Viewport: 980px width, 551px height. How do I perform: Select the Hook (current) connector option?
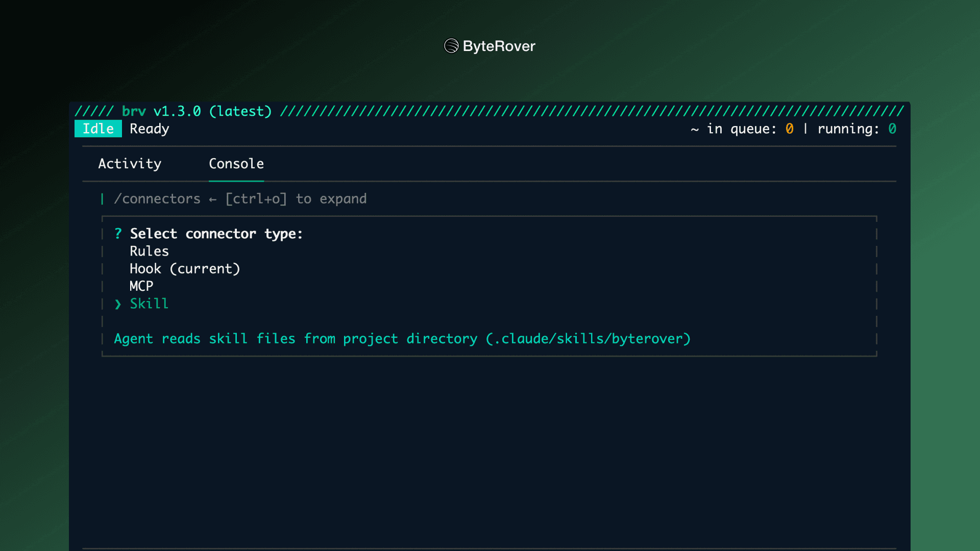coord(184,269)
